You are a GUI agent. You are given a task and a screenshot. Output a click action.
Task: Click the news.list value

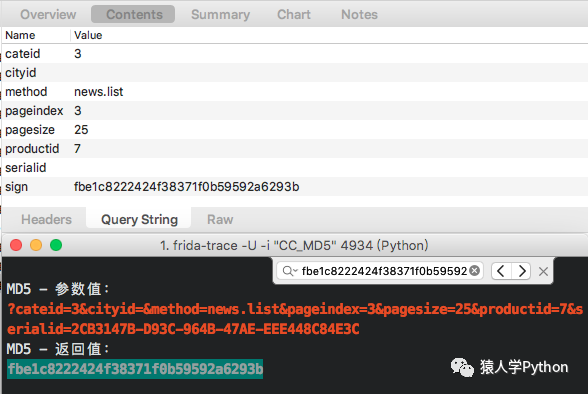click(98, 91)
